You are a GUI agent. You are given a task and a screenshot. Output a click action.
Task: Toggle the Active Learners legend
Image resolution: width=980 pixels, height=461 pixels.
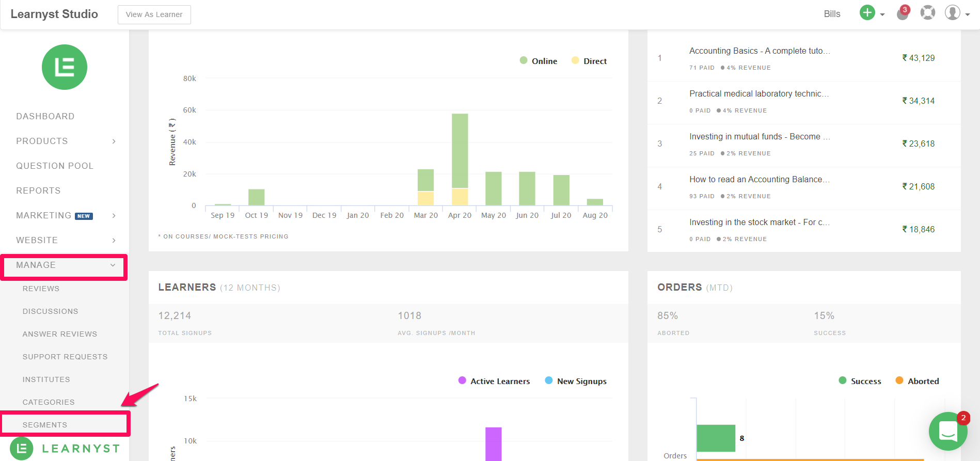[x=494, y=381]
